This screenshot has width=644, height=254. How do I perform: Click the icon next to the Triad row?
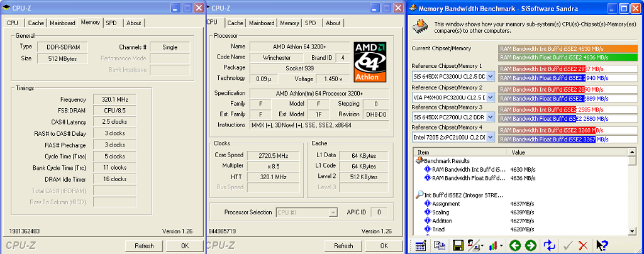point(428,229)
